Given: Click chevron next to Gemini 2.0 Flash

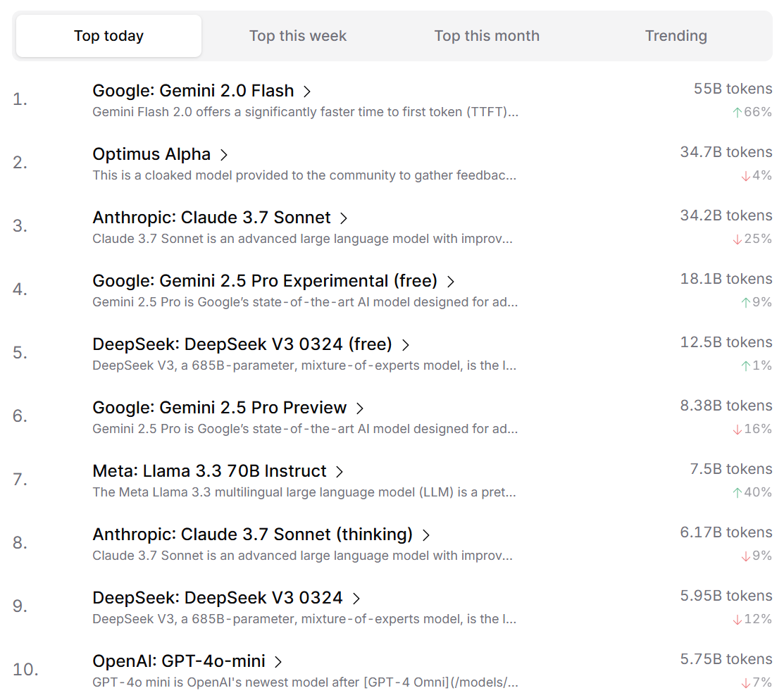Looking at the screenshot, I should click(x=307, y=92).
